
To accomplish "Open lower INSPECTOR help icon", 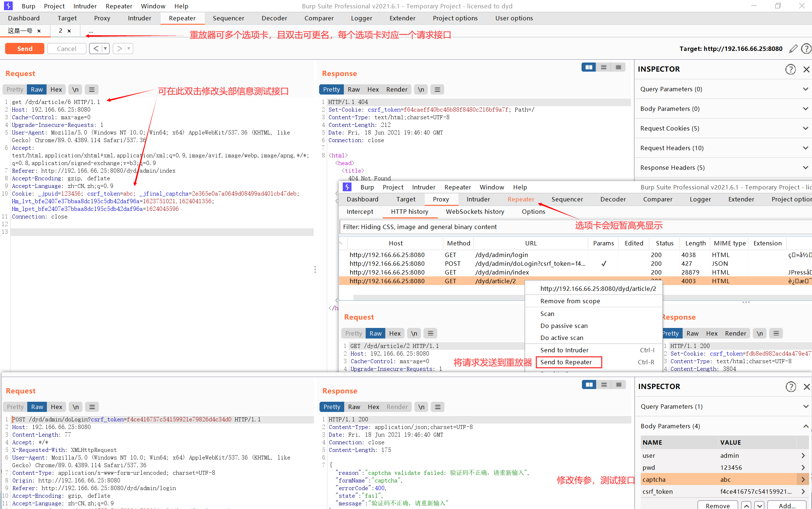I will tap(791, 386).
